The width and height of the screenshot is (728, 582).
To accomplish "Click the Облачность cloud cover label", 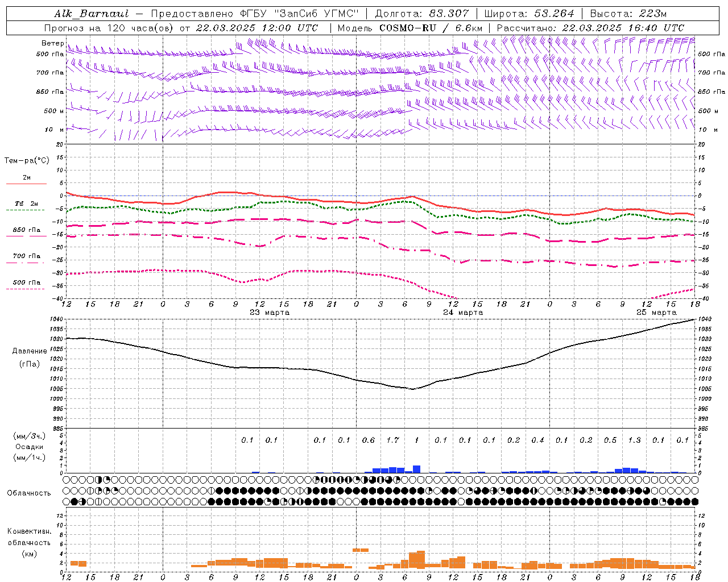I will point(29,493).
